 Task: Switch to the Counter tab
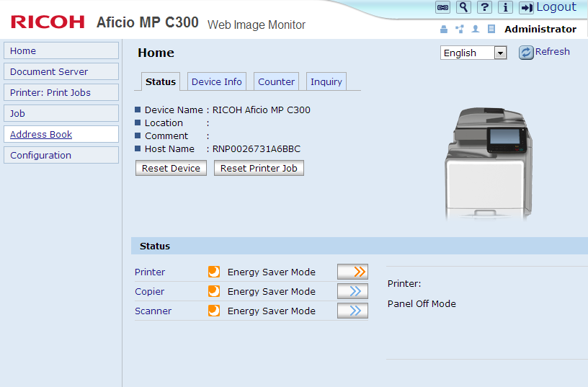[x=276, y=81]
